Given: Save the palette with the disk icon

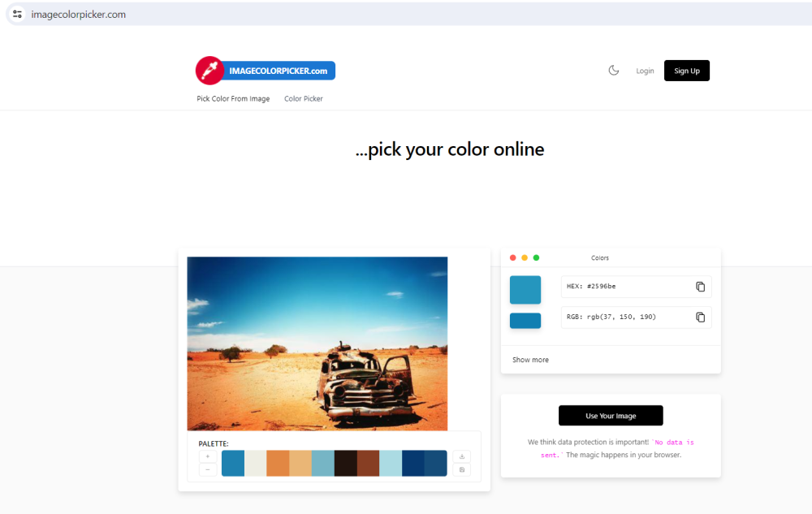Looking at the screenshot, I should click(461, 469).
